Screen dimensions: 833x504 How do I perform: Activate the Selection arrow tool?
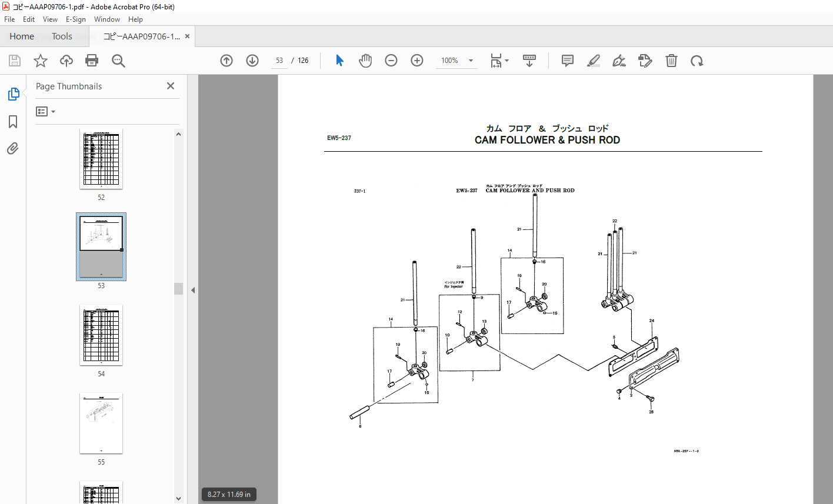(339, 61)
